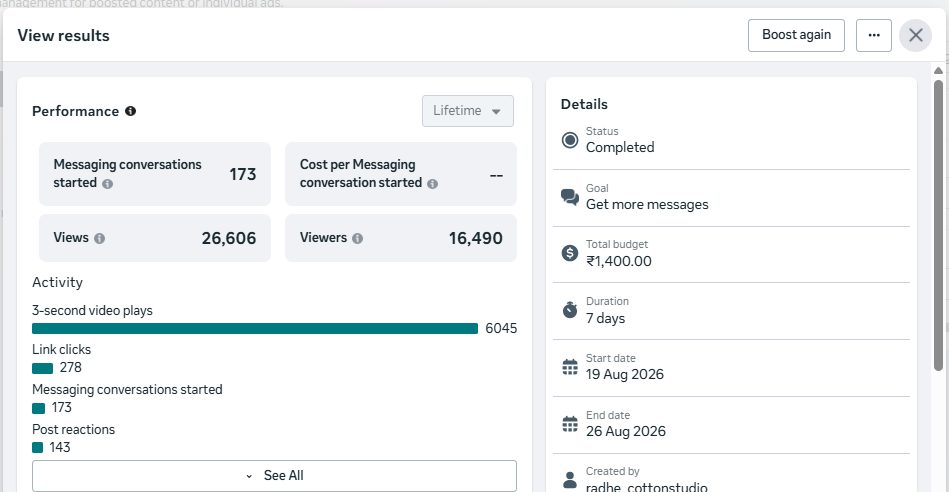
Task: Click the End date calendar icon
Action: (570, 424)
